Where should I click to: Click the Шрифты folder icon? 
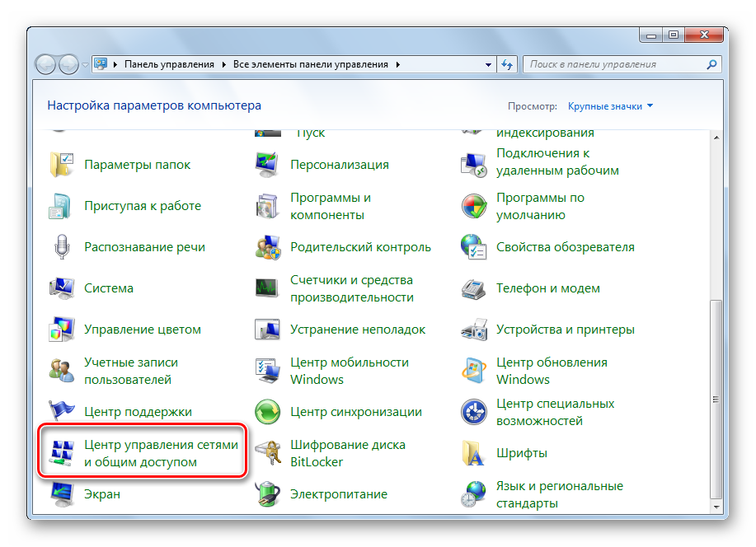475,452
